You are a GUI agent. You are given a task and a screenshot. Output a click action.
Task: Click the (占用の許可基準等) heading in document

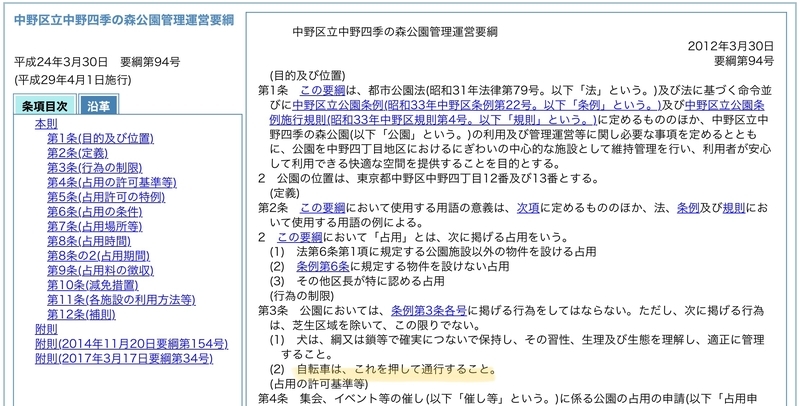[x=319, y=384]
